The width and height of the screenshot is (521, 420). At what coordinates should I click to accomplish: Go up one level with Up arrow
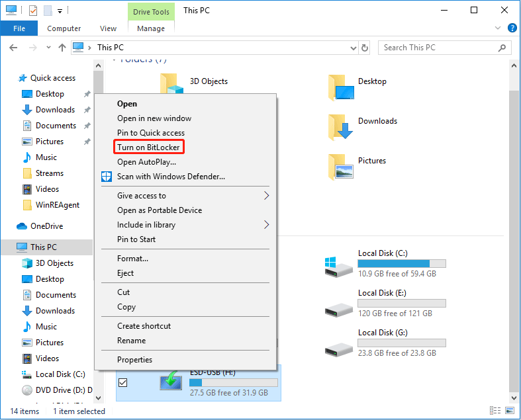click(62, 48)
